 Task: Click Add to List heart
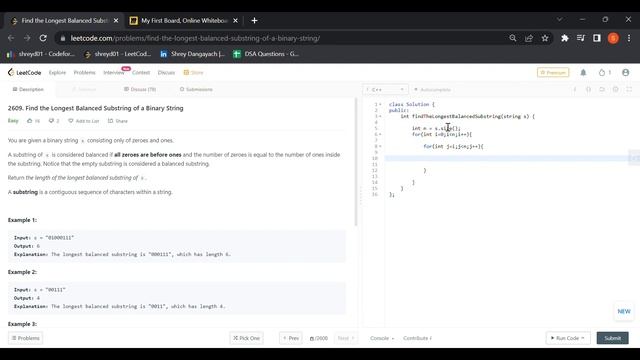pos(84,121)
